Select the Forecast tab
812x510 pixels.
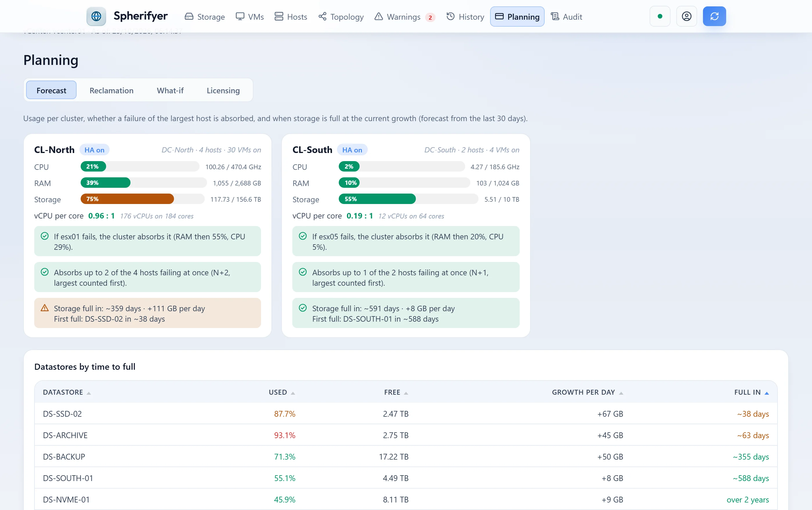(x=51, y=90)
